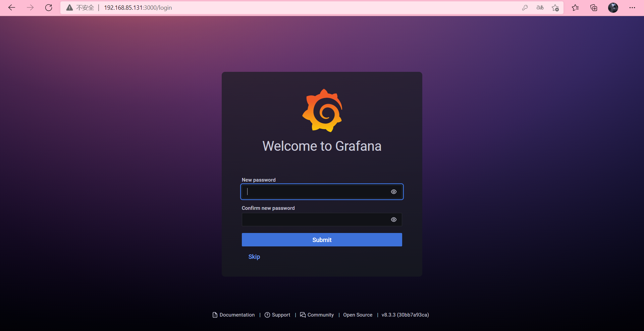Open the Open Source footer link
This screenshot has height=331, width=644.
pyautogui.click(x=358, y=315)
